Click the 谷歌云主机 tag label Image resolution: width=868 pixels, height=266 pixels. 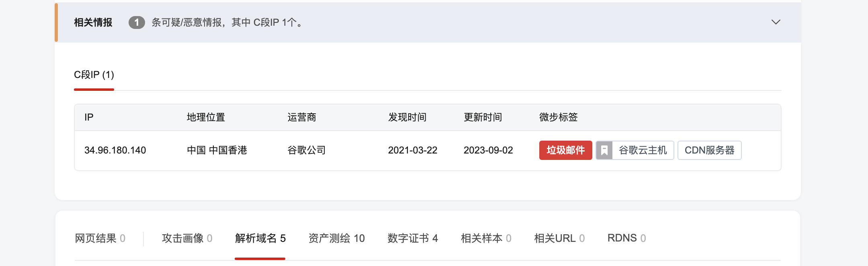point(643,150)
